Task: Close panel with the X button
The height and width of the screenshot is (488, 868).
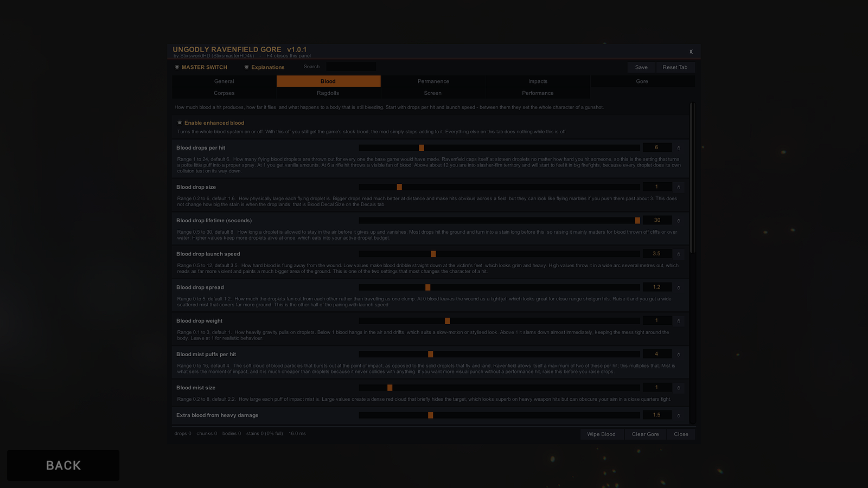Action: (691, 52)
